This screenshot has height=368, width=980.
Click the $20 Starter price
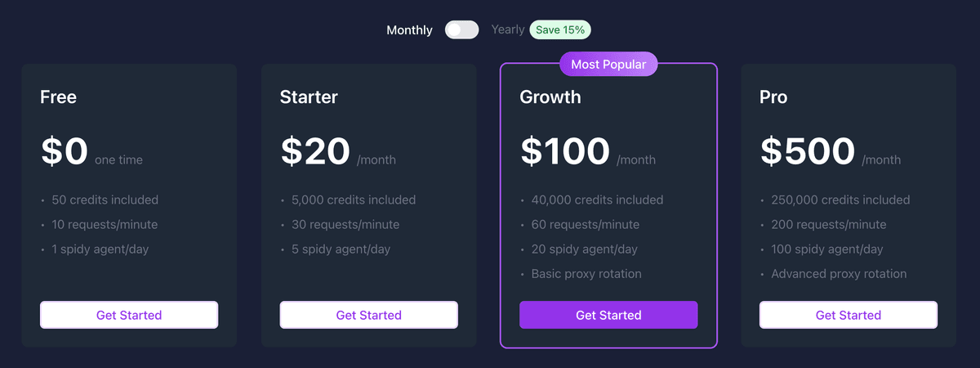[316, 152]
